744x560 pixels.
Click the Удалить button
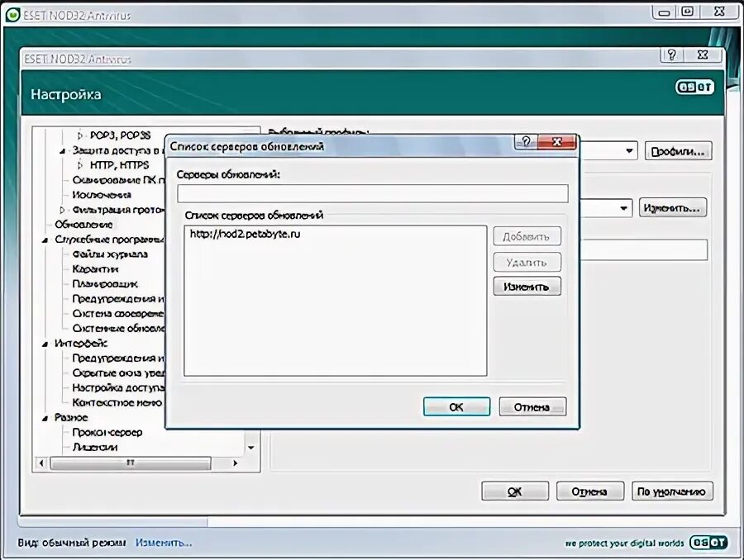pyautogui.click(x=527, y=262)
